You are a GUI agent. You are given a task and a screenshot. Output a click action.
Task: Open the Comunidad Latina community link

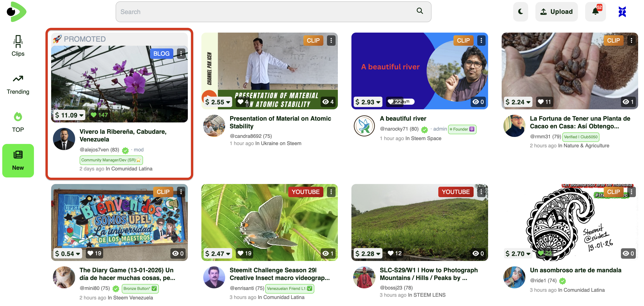[131, 168]
